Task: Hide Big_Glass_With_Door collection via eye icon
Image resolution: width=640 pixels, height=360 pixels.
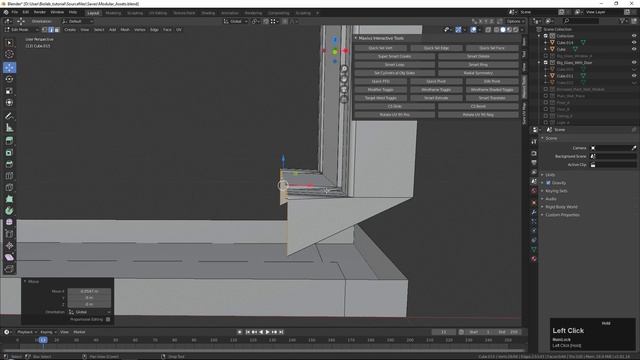Action: coord(634,62)
